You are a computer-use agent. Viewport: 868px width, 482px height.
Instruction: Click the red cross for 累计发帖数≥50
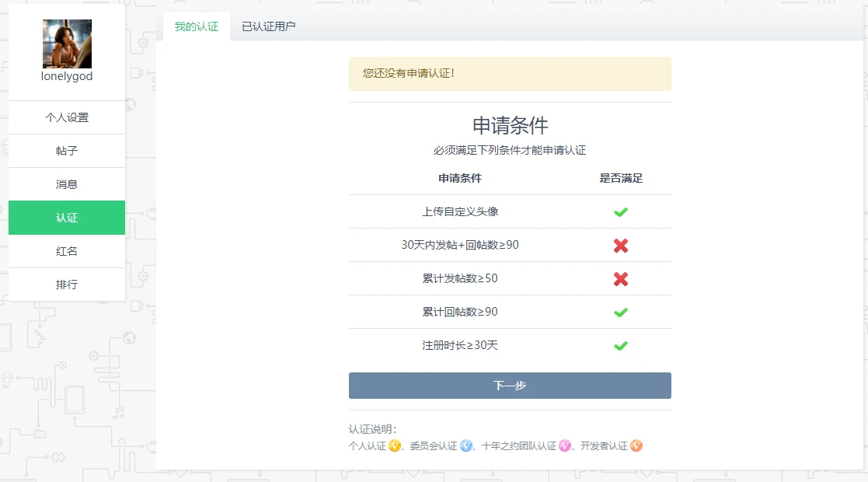coord(620,279)
